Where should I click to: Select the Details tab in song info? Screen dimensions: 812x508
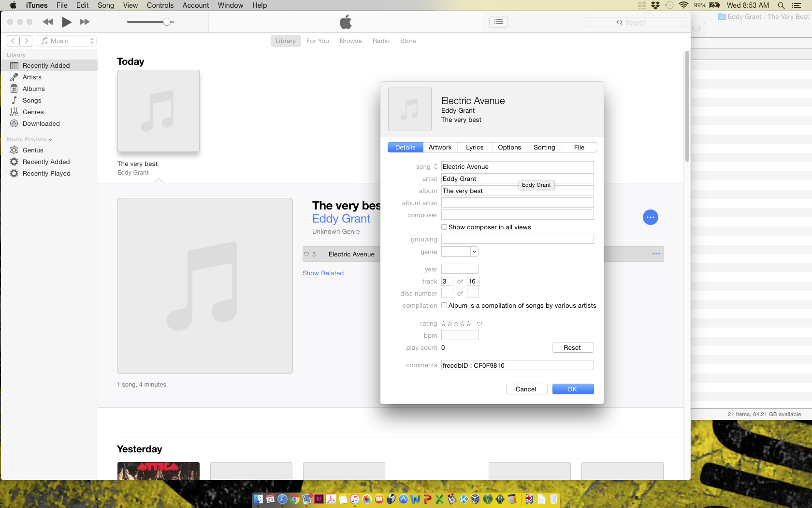point(406,147)
